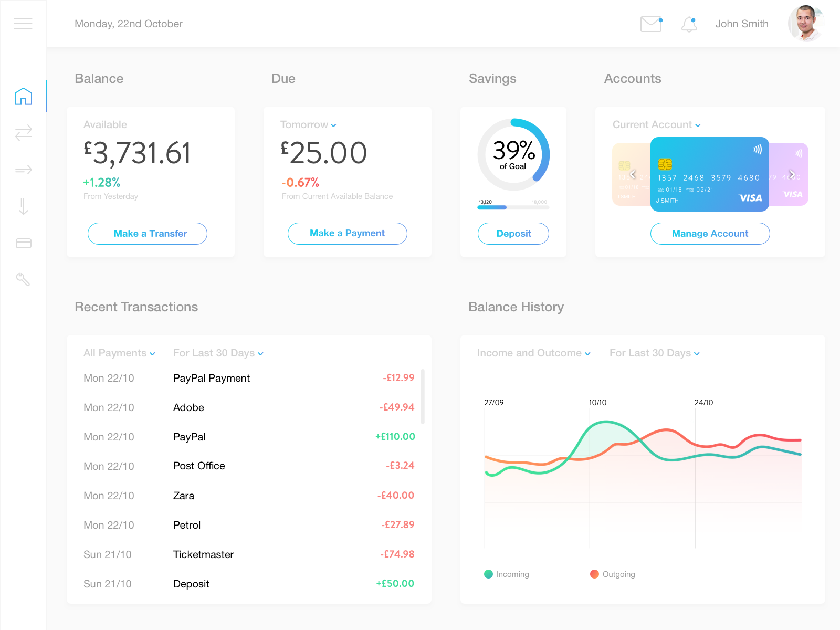Toggle the sidebar with the hamburger icon
Image resolution: width=840 pixels, height=630 pixels.
pos(23,23)
